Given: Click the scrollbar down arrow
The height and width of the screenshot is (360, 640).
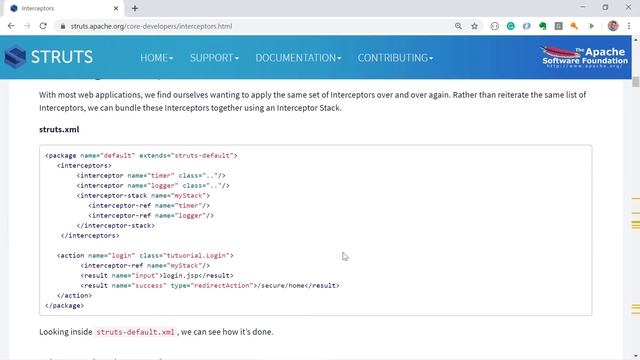Looking at the screenshot, I should (x=636, y=356).
